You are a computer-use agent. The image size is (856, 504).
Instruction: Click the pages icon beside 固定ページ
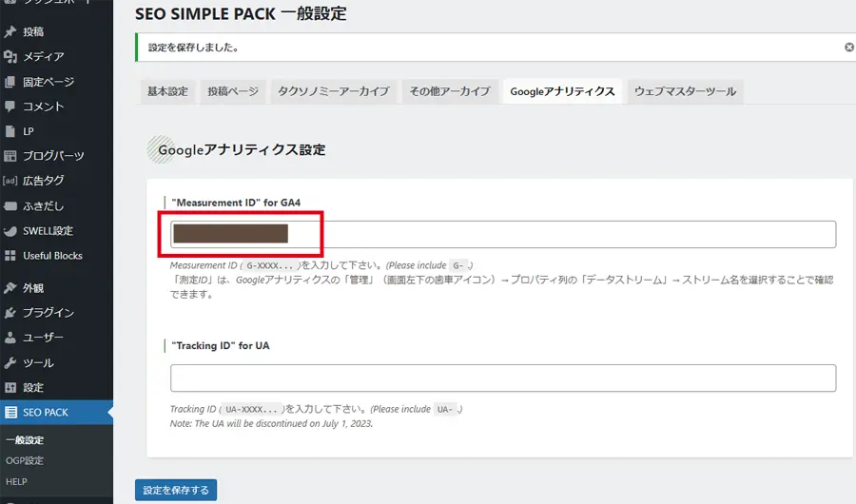[10, 82]
